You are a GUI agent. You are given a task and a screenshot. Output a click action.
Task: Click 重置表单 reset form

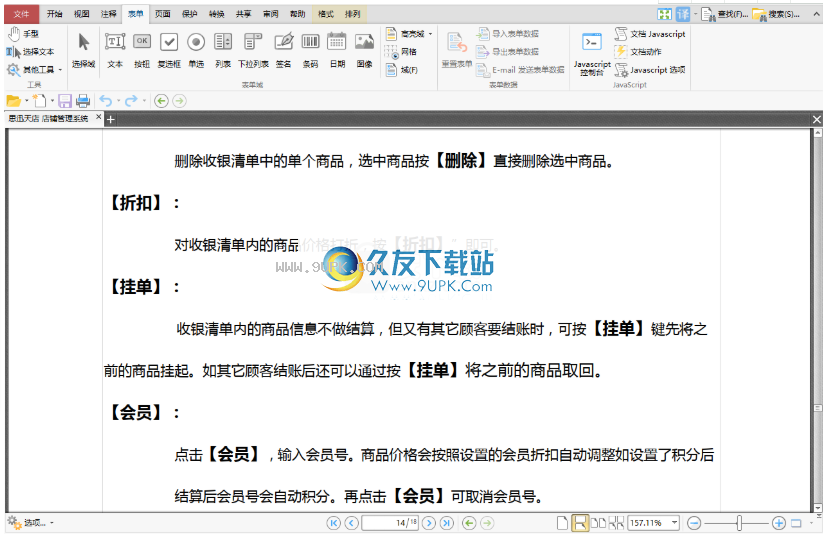[457, 51]
